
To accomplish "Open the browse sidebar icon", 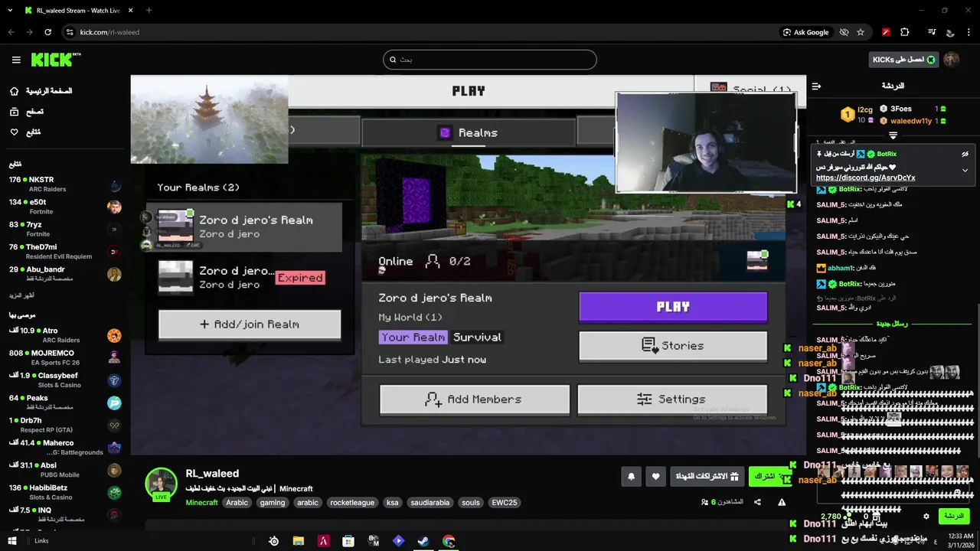I will (x=15, y=112).
